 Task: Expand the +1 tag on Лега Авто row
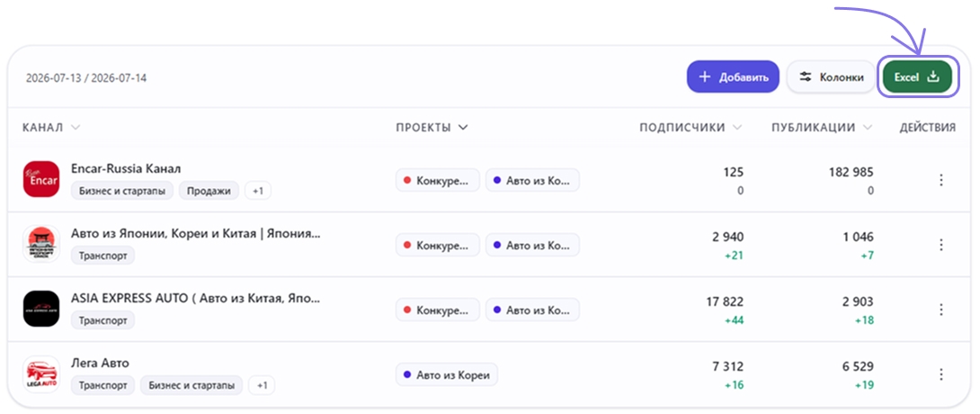tap(262, 385)
